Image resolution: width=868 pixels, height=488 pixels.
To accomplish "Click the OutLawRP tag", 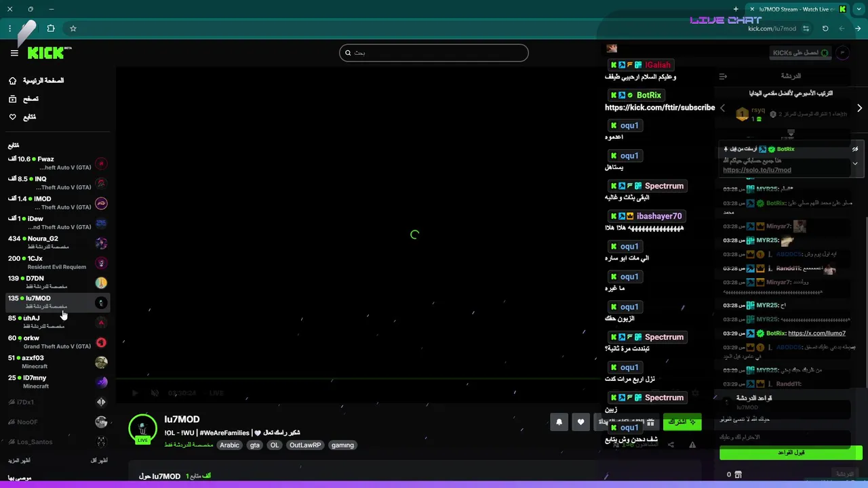I will [305, 445].
